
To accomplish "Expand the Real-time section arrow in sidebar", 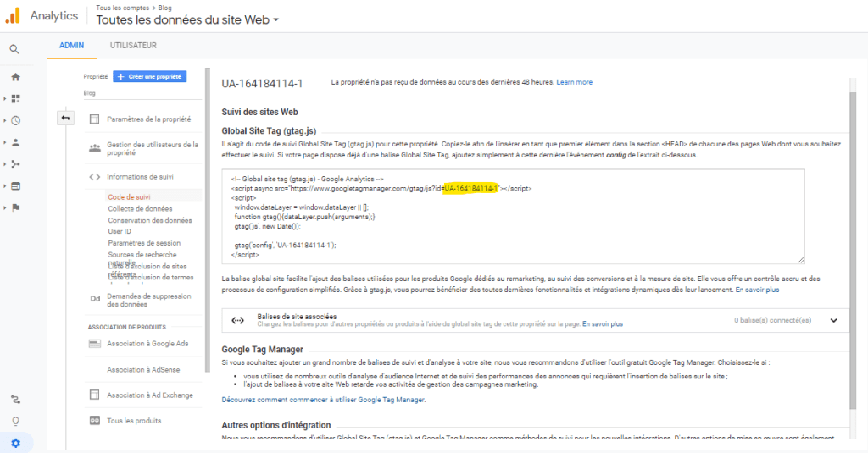I will tap(5, 120).
